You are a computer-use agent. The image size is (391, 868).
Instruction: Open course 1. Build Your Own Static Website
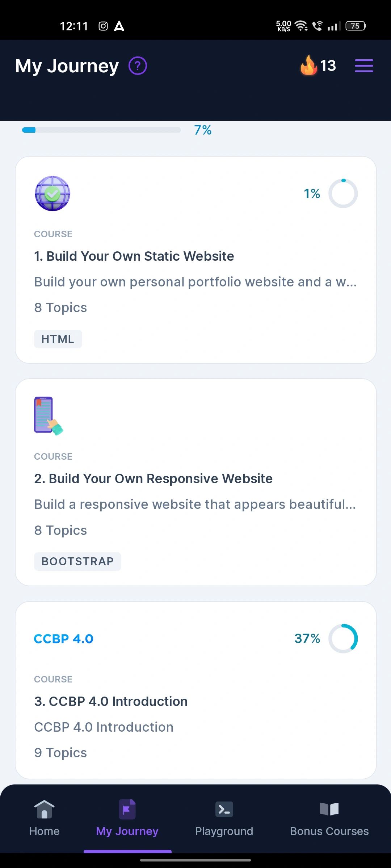pyautogui.click(x=134, y=256)
